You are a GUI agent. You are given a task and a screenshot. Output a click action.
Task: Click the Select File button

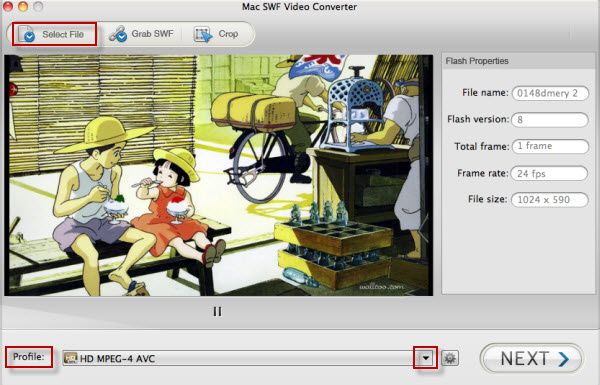click(x=54, y=34)
